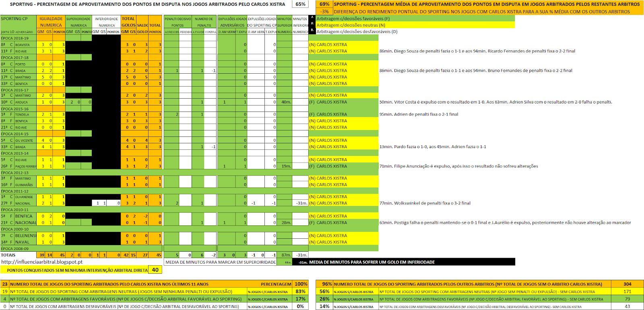Select the note about Vitor Costa's expulsion
Viewport: 644px width, 310px height.
[x=495, y=102]
